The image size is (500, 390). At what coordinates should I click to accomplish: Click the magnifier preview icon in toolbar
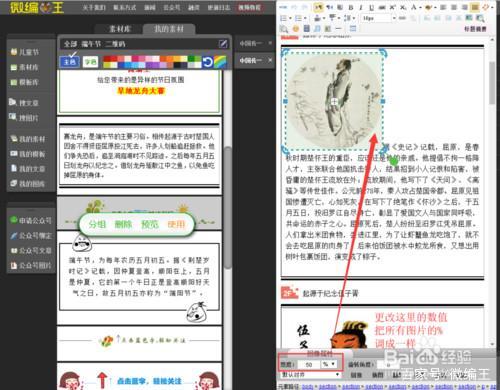[x=284, y=29]
